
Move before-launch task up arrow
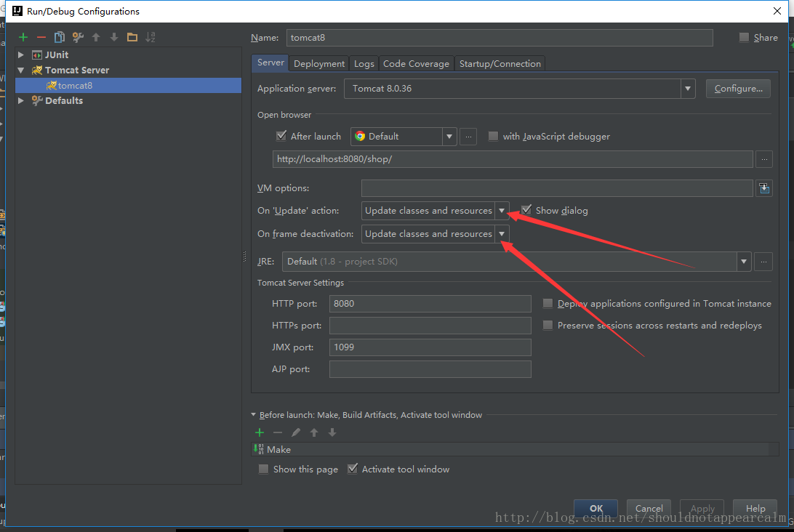pyautogui.click(x=314, y=432)
